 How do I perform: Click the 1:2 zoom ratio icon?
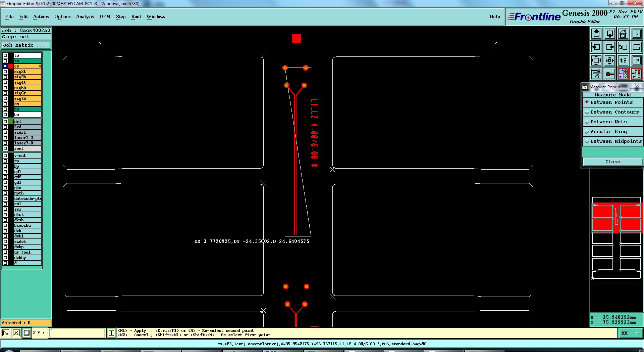pos(623,60)
